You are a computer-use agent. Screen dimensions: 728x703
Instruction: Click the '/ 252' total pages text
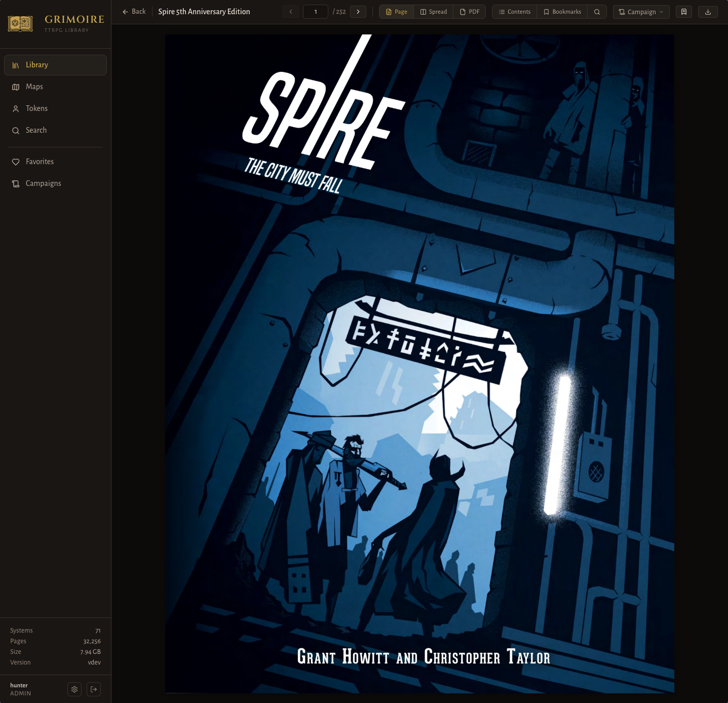(339, 12)
